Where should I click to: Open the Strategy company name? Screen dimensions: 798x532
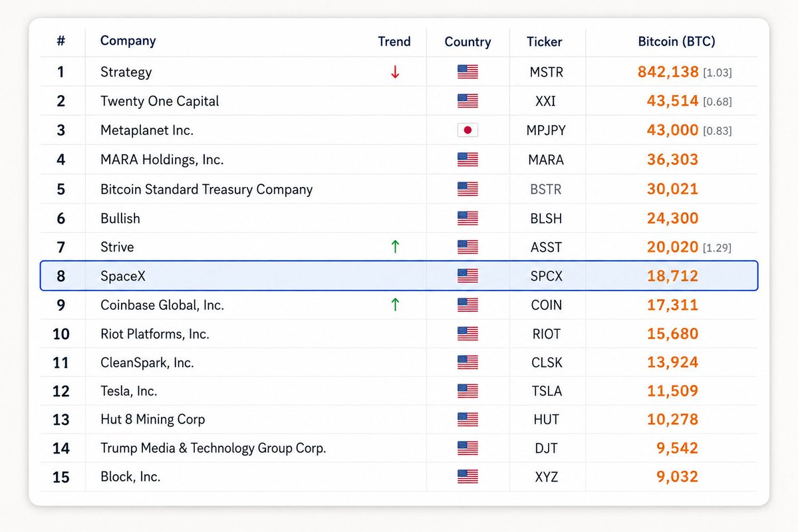point(126,72)
